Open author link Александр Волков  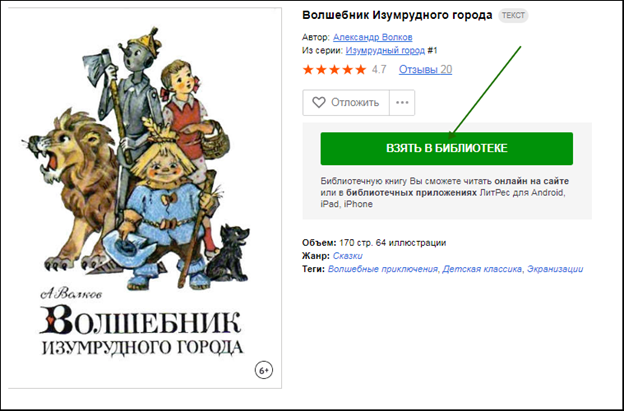372,37
